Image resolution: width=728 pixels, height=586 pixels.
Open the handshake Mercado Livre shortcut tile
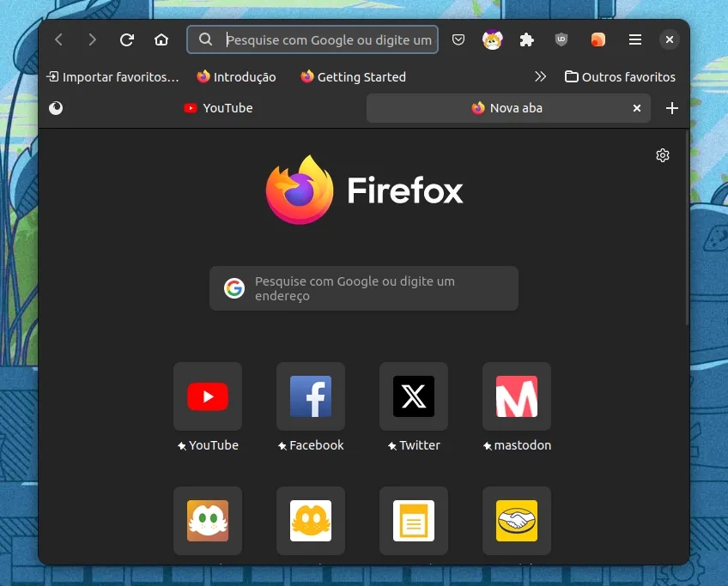point(517,521)
